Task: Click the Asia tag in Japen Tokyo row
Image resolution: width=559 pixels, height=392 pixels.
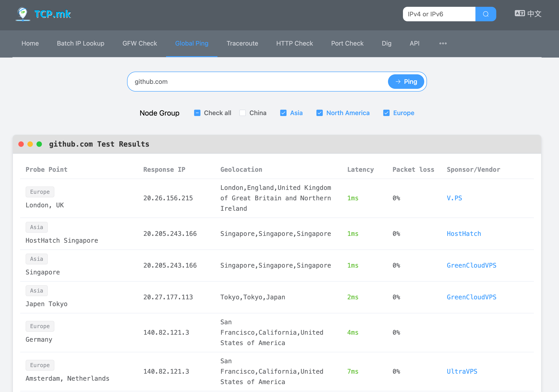Action: pos(36,290)
